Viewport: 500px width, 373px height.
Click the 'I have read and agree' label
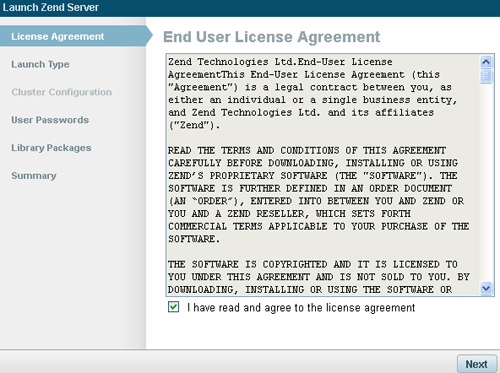(301, 307)
